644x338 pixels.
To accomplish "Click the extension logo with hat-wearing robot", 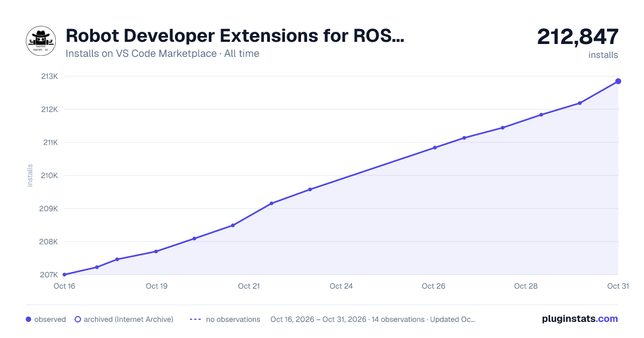I will pyautogui.click(x=41, y=41).
